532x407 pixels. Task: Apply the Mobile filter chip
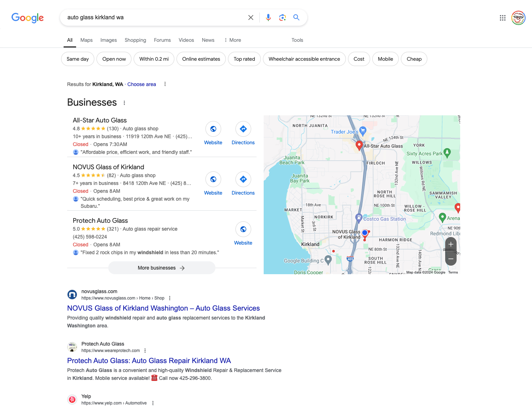click(x=386, y=59)
